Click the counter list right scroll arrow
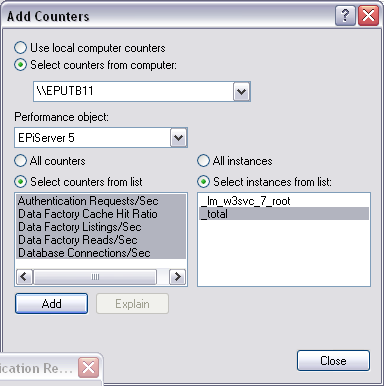This screenshot has height=386, width=384. pyautogui.click(x=177, y=276)
